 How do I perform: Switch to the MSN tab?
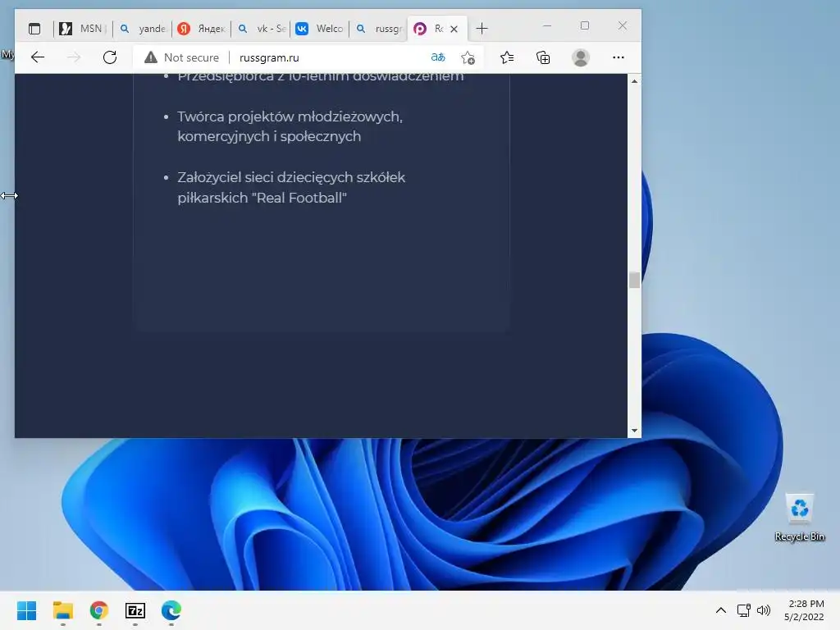click(x=83, y=29)
